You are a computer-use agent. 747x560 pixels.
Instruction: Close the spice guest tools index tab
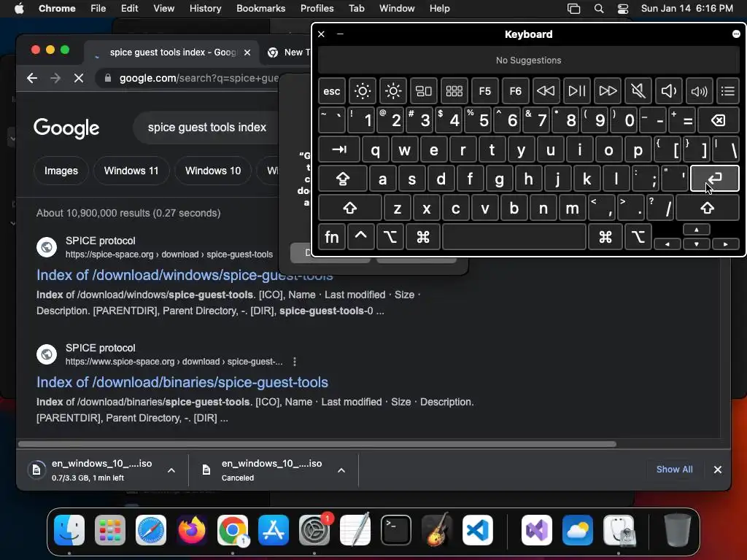click(x=247, y=52)
